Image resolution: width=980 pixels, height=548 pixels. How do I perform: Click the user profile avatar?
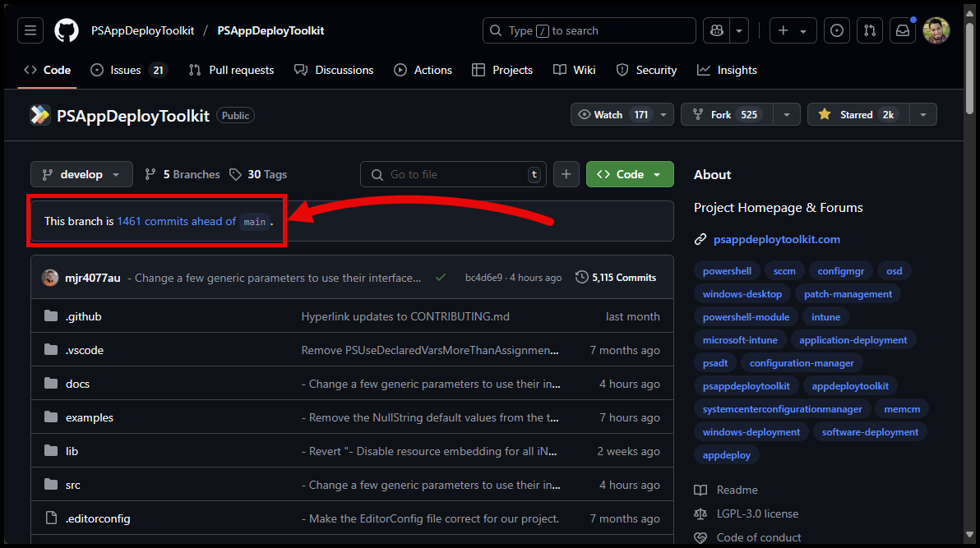[936, 30]
